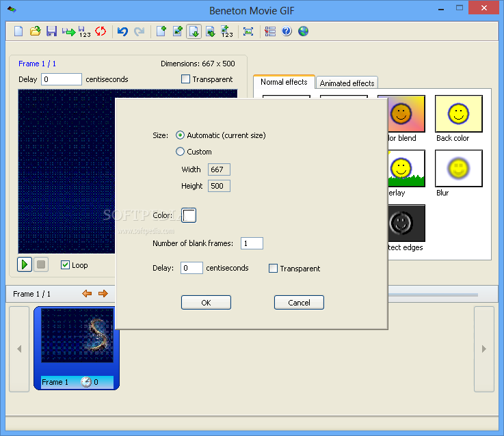Click the save-as icon with green arrow
504x436 pixels.
coord(69,31)
